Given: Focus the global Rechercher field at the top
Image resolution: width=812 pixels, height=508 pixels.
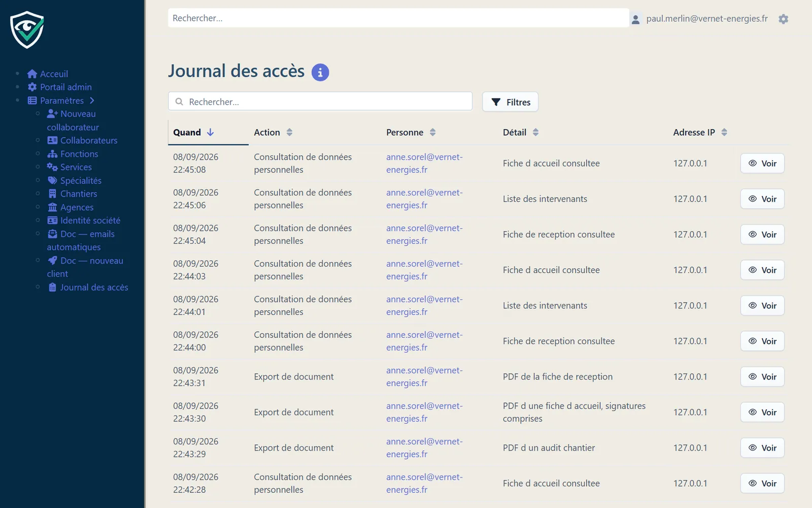Looking at the screenshot, I should click(398, 18).
